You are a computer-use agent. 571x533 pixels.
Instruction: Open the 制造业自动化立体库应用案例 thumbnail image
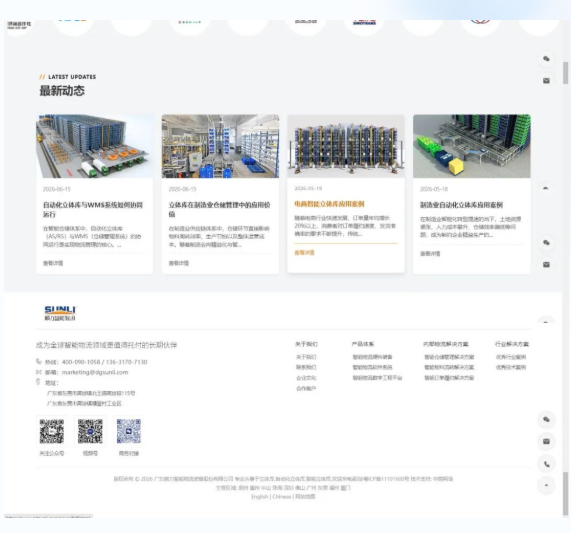click(x=472, y=146)
